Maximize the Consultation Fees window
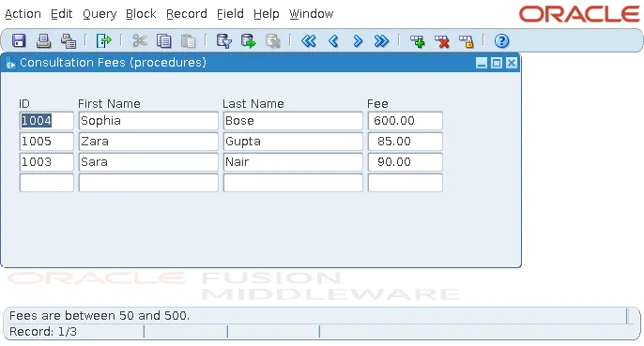 coord(497,63)
